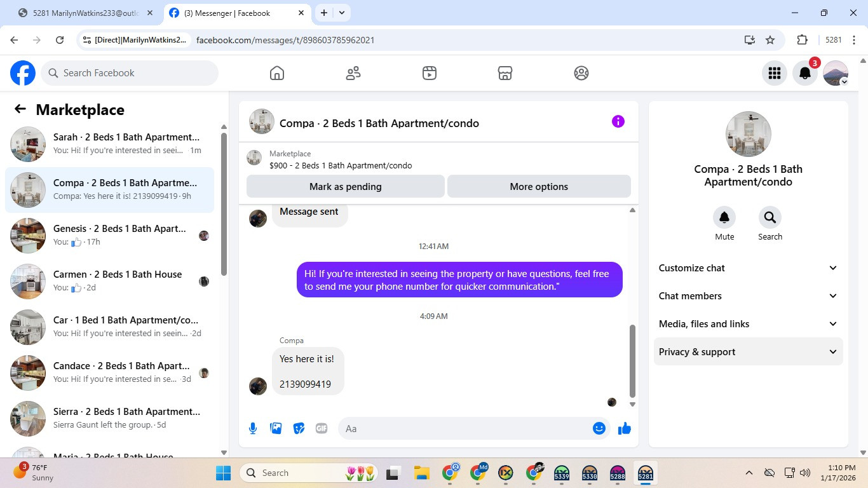Open the tab search dropdown arrow

tap(342, 13)
